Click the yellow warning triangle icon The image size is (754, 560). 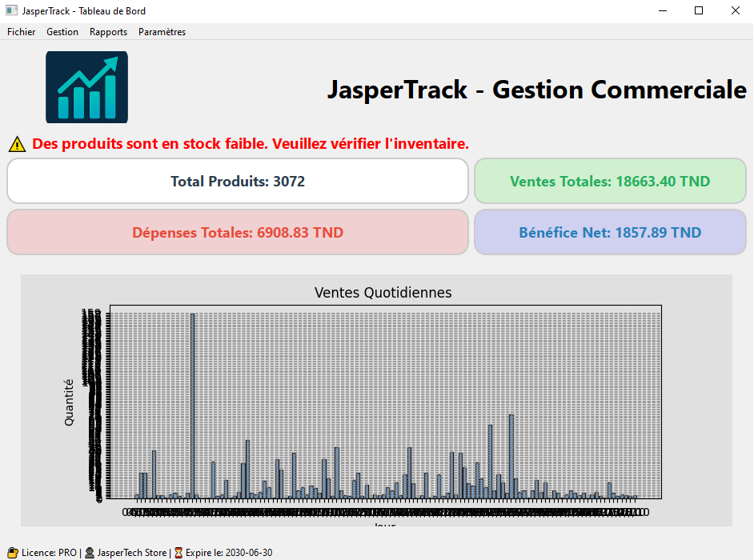pyautogui.click(x=18, y=144)
